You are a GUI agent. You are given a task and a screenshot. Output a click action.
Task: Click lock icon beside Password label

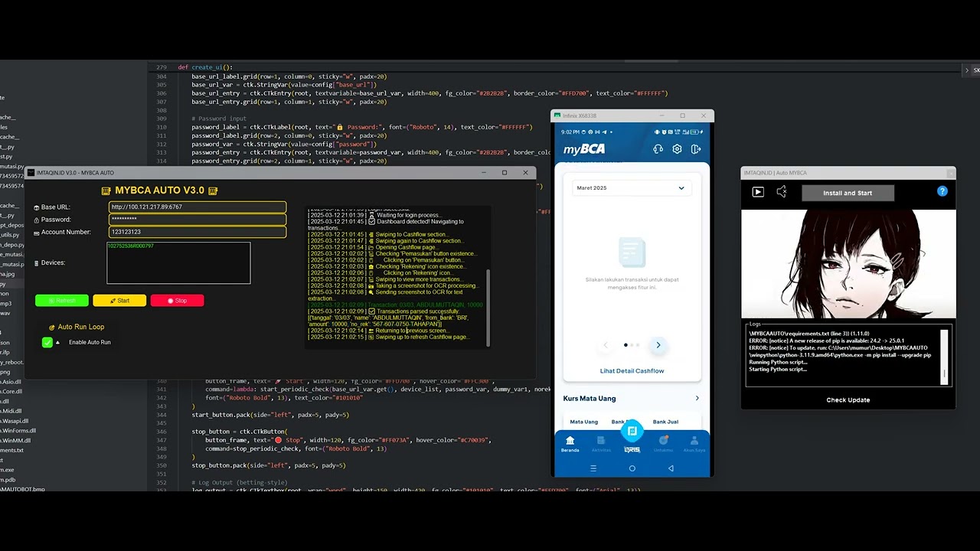37,220
